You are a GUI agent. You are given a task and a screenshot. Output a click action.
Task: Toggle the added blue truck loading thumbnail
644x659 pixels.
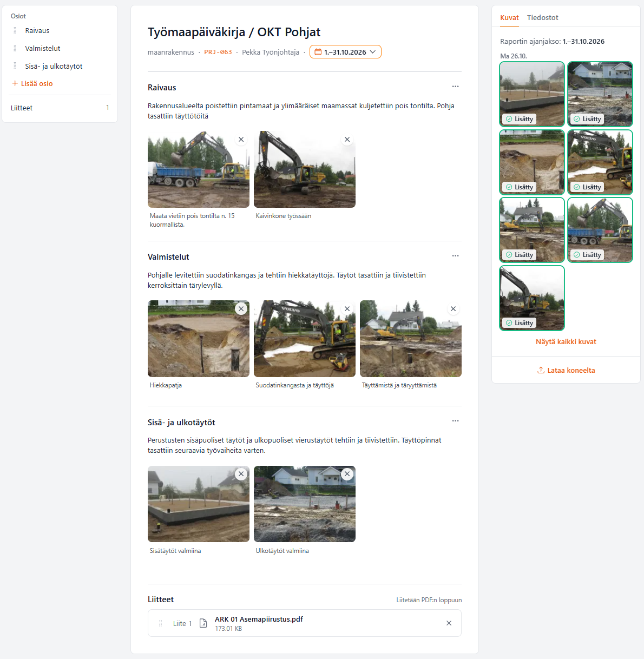tap(600, 230)
